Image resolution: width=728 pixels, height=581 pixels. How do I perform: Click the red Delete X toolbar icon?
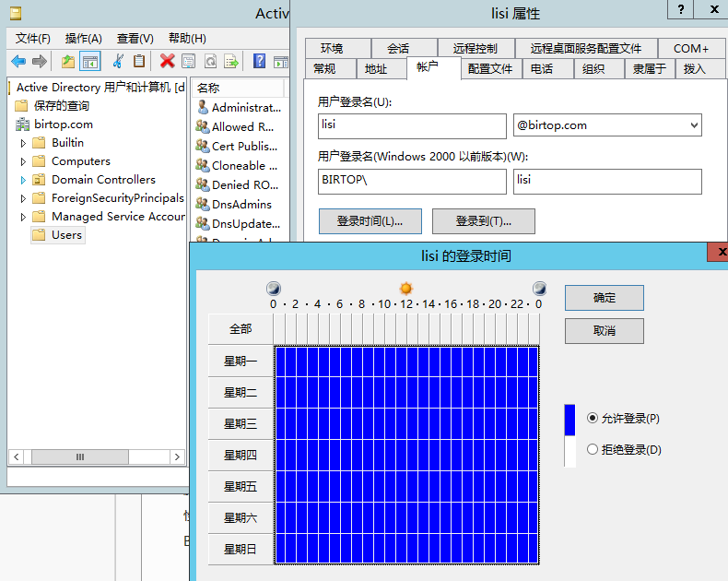pos(167,61)
